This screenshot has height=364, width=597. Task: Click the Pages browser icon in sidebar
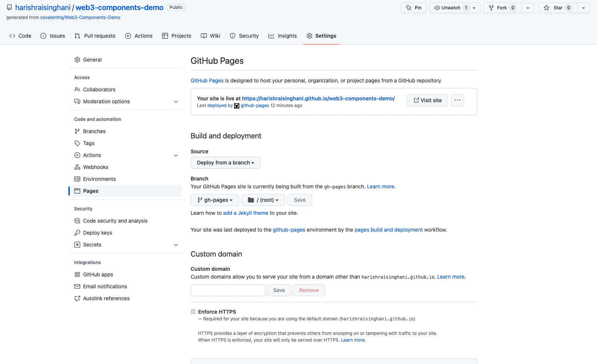coord(77,191)
